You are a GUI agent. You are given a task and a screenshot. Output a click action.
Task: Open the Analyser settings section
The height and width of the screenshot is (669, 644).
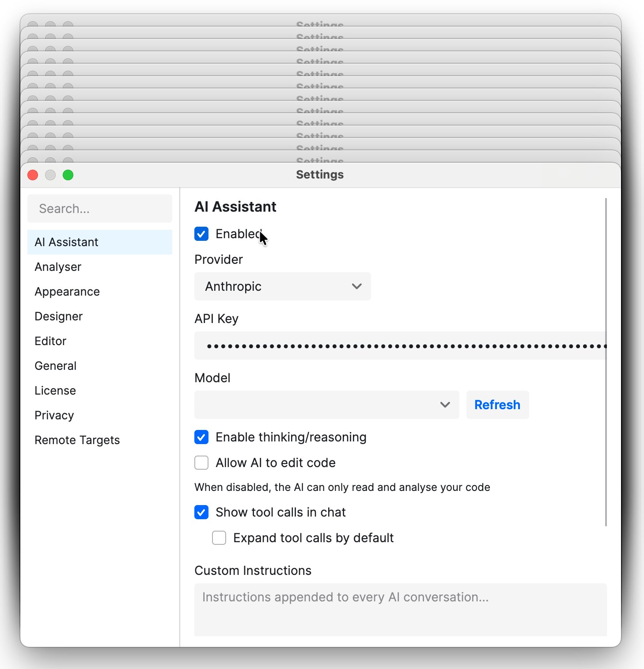click(x=100, y=267)
